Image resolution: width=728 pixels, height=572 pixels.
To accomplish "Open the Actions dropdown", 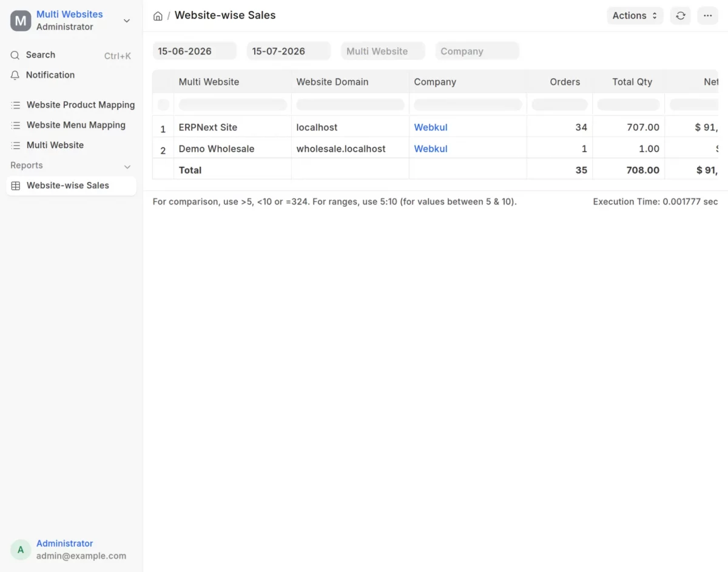I will pos(635,16).
